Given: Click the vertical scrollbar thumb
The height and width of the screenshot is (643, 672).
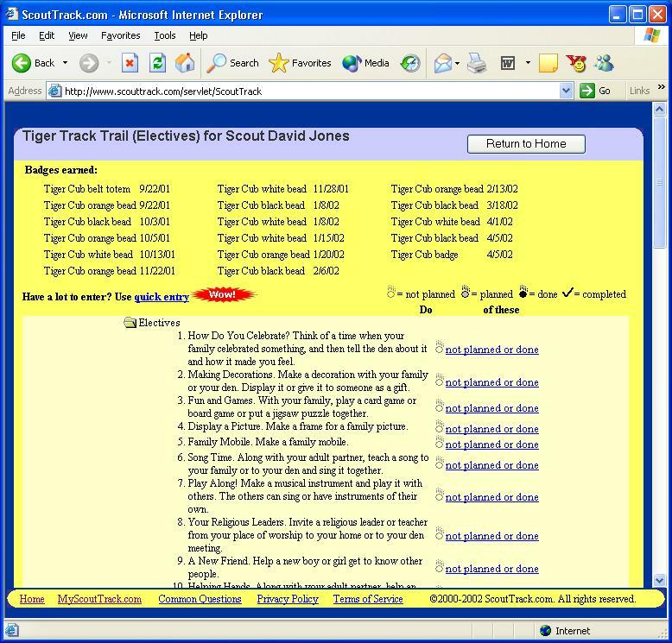Looking at the screenshot, I should (x=659, y=182).
